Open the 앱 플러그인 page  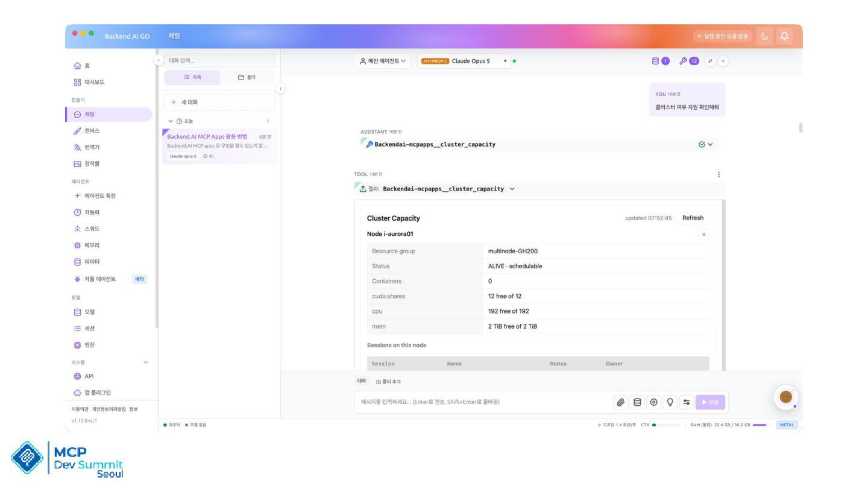[108, 393]
